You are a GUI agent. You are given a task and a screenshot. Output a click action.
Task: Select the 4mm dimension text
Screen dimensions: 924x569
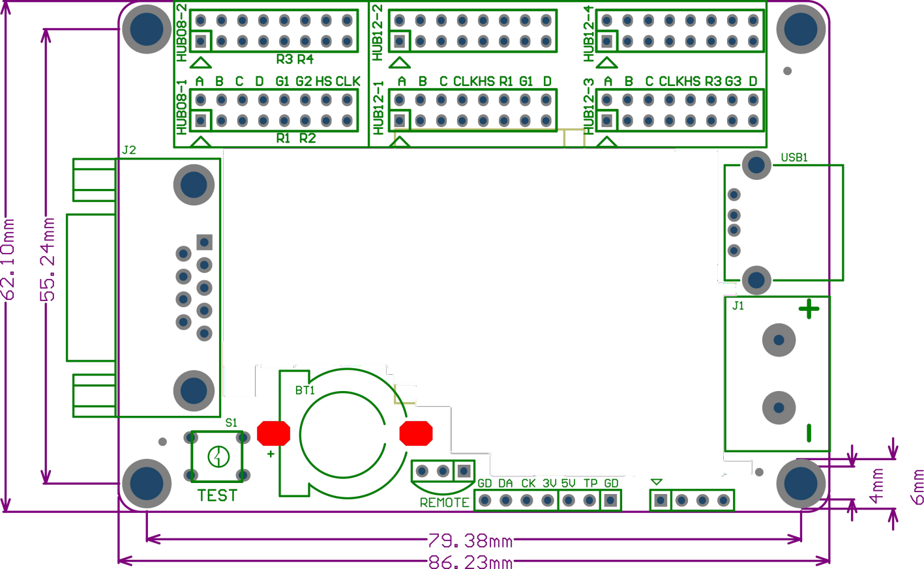pyautogui.click(x=878, y=486)
